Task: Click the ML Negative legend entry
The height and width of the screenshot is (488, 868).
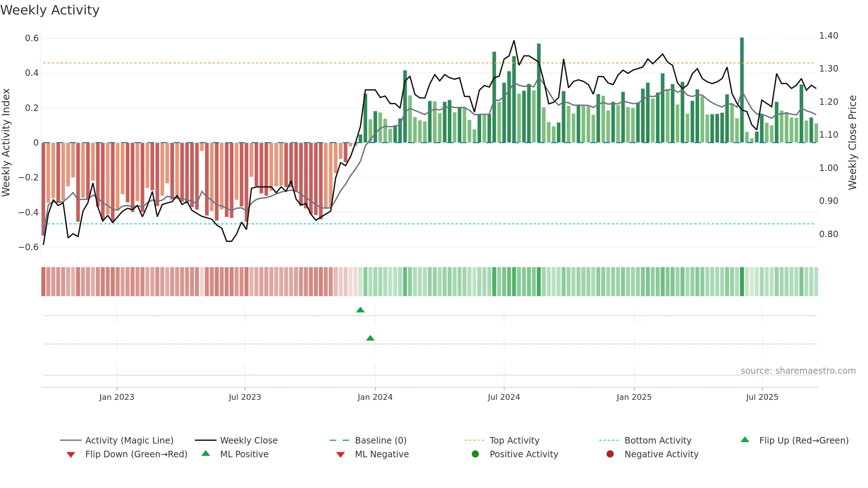Action: tap(372, 454)
